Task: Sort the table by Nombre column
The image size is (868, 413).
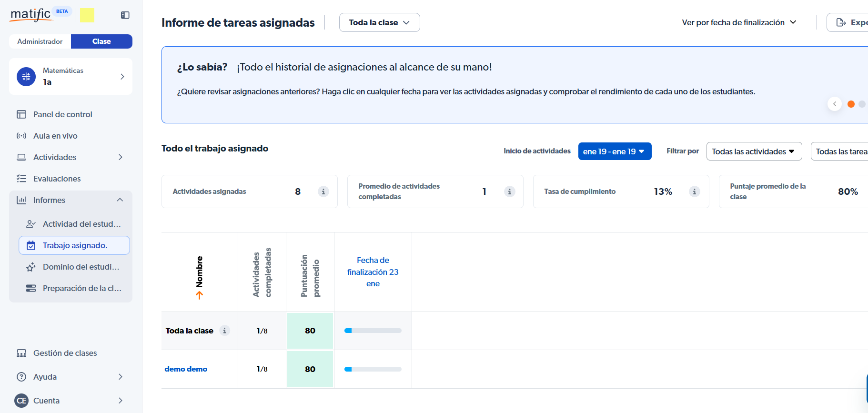Action: 199,276
